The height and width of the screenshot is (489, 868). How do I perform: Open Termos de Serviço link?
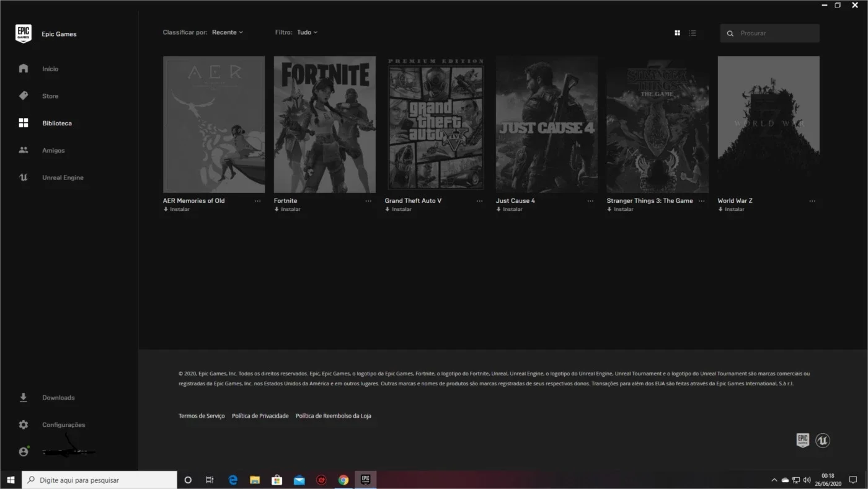tap(201, 416)
